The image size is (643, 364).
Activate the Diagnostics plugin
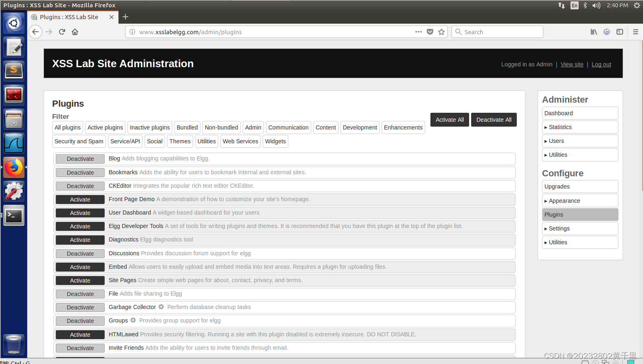coord(80,240)
